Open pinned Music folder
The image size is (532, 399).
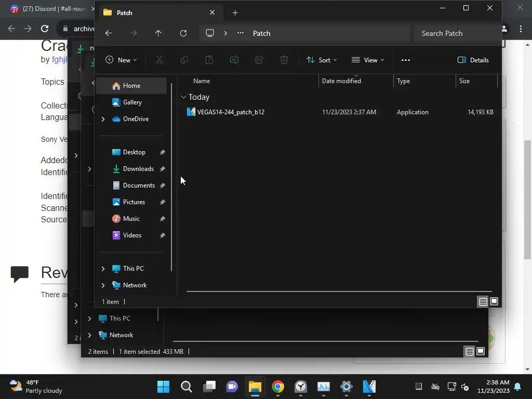pos(131,219)
